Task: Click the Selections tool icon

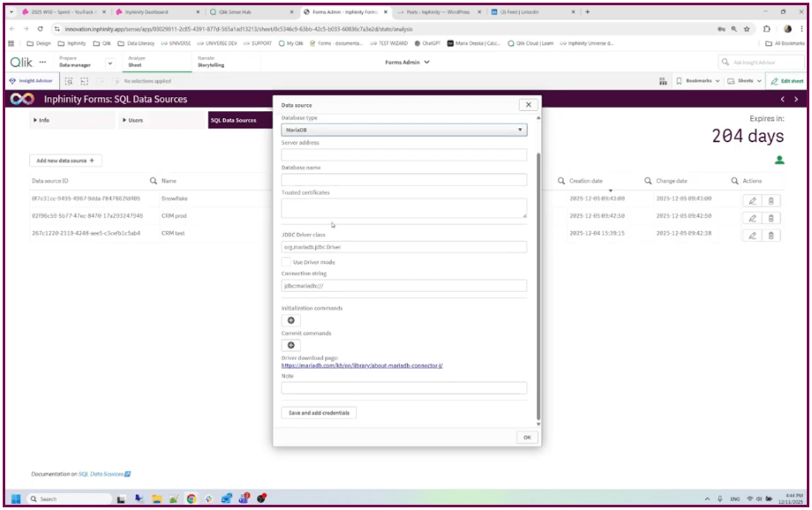Action: (x=85, y=81)
